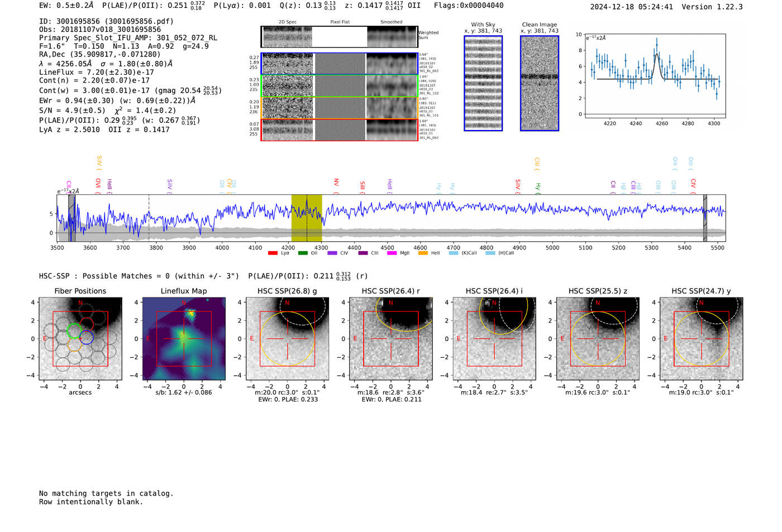Open the Lineflux Map panel

(184, 339)
